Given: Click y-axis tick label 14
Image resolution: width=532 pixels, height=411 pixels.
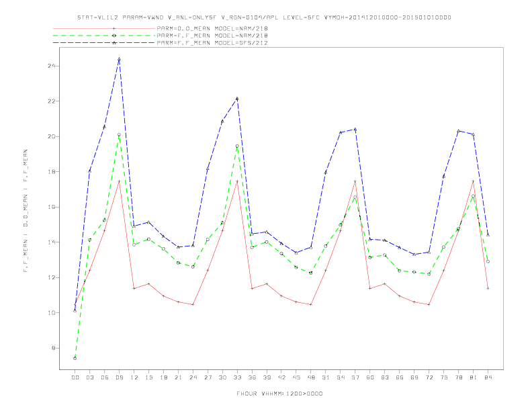Looking at the screenshot, I should (x=52, y=242).
